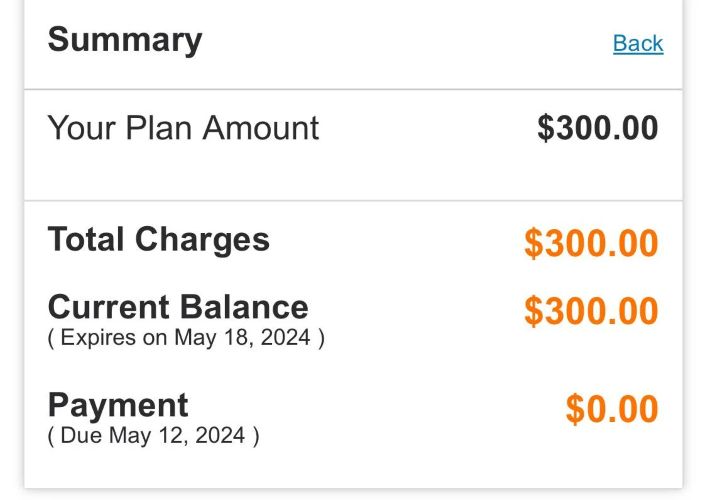
Task: Click the divider line above Total Charges
Action: tap(353, 201)
